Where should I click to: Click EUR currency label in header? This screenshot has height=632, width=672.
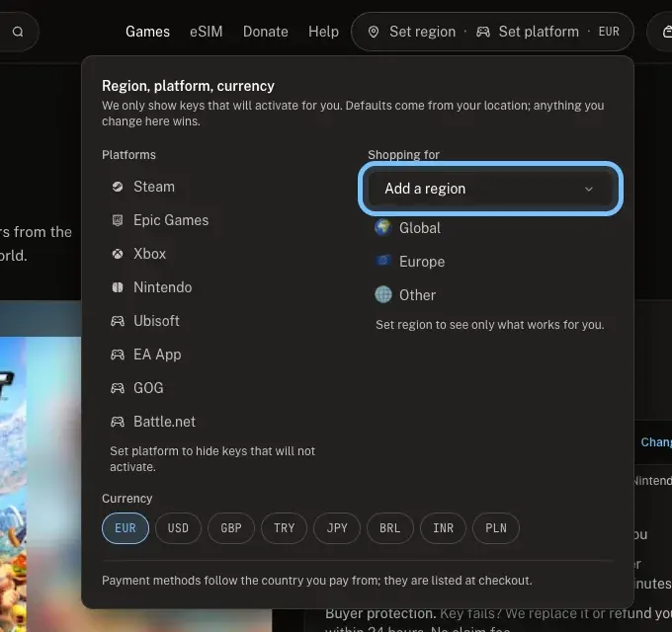(x=609, y=32)
